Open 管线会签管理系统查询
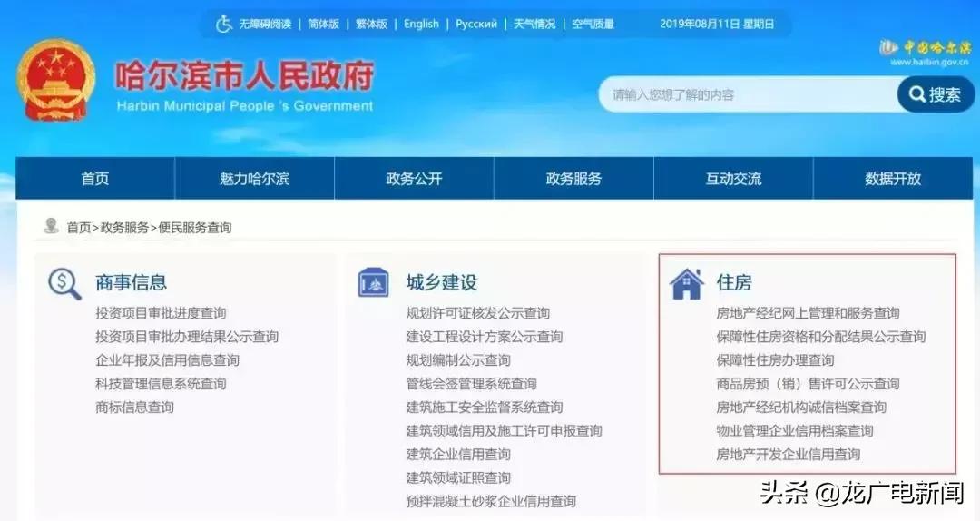Screen dimensions: 980x521 [x=471, y=383]
